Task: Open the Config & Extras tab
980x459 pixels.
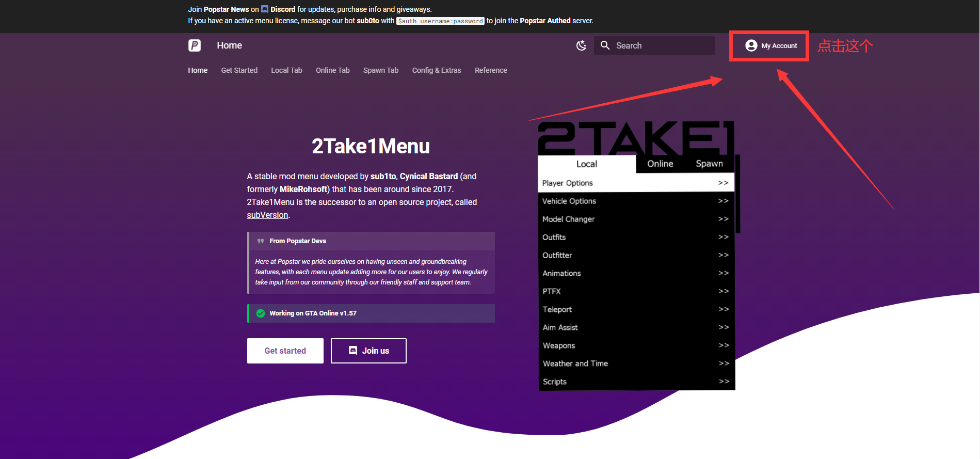Action: (437, 70)
